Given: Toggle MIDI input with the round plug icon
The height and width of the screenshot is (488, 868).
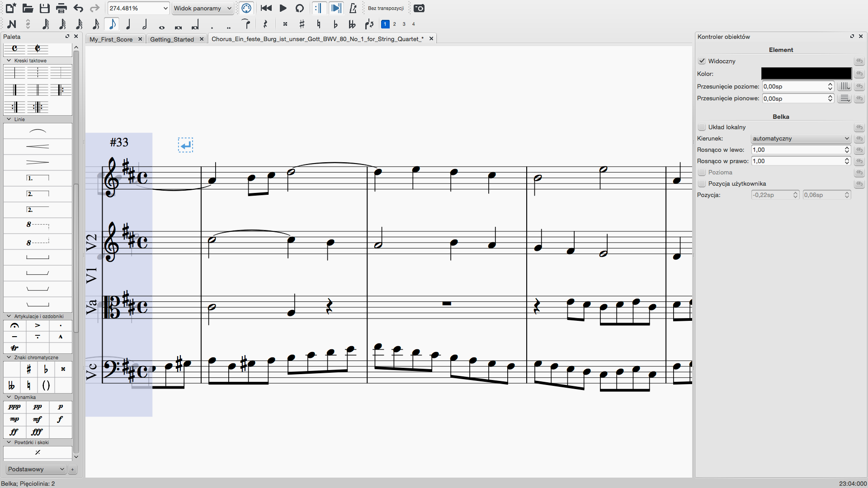Looking at the screenshot, I should pyautogui.click(x=246, y=8).
